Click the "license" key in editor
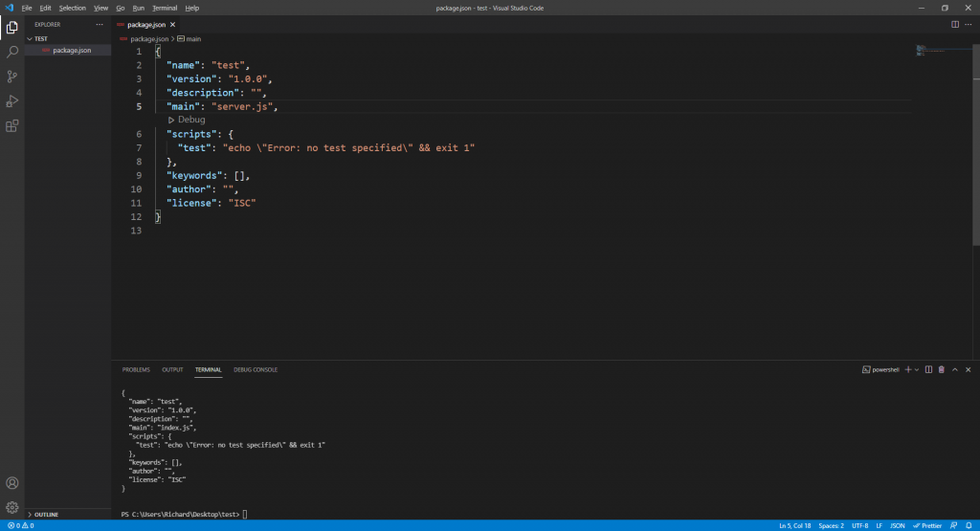This screenshot has width=980, height=531. 191,203
